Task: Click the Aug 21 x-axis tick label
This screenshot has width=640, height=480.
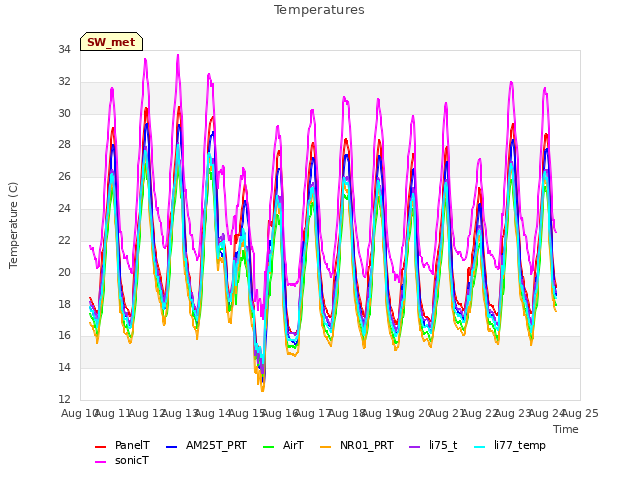Action: point(447,413)
